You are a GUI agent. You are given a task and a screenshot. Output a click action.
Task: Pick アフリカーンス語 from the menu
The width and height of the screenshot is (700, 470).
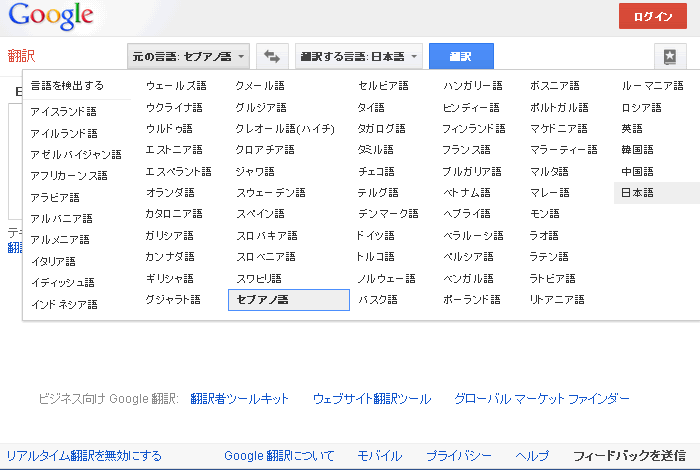(x=69, y=175)
